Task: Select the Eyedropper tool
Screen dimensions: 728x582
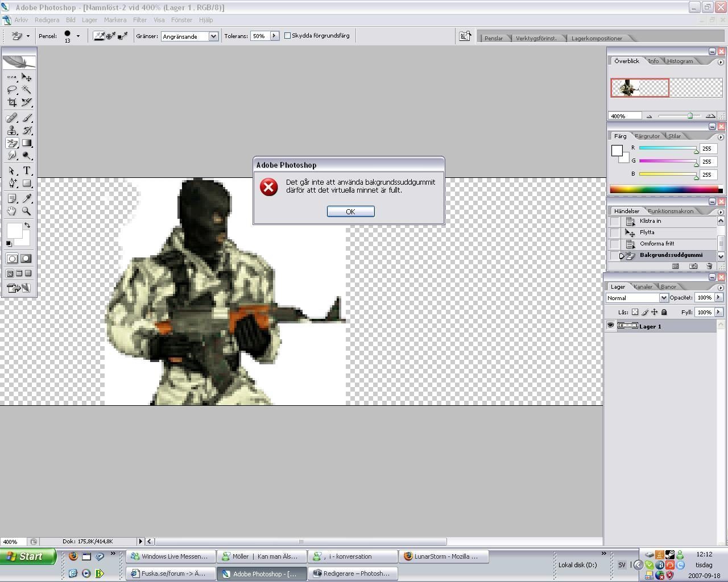Action: point(26,198)
